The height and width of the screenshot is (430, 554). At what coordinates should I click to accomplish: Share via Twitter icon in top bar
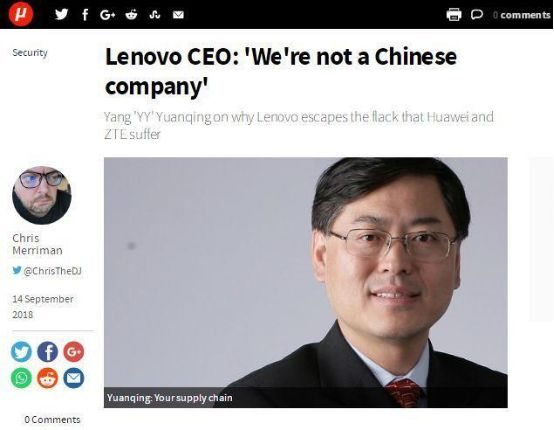coord(61,14)
